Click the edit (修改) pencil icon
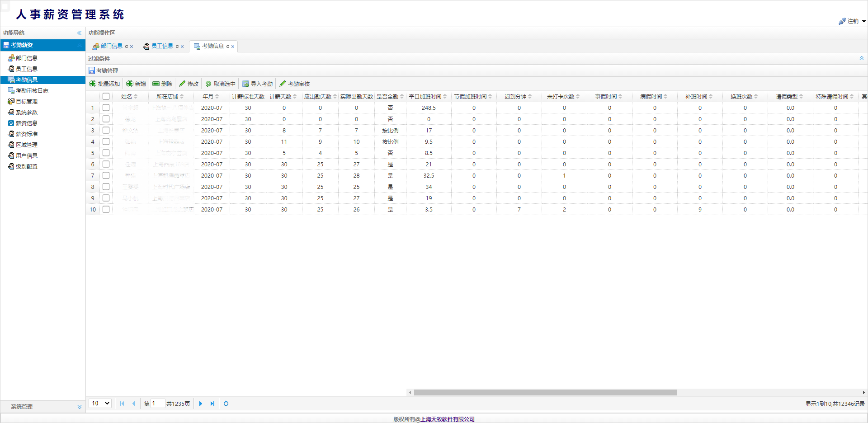Screen dimensions: 868x423 click(x=182, y=84)
